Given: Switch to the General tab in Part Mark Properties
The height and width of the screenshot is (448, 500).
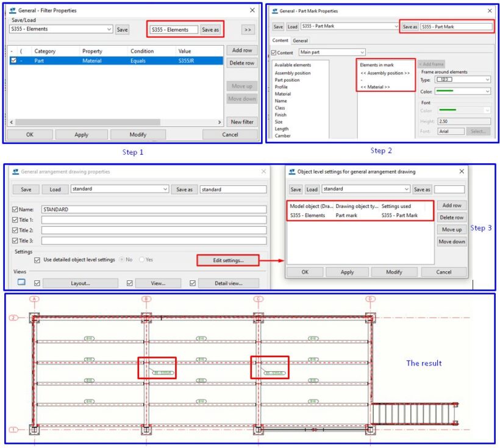Looking at the screenshot, I should 301,41.
